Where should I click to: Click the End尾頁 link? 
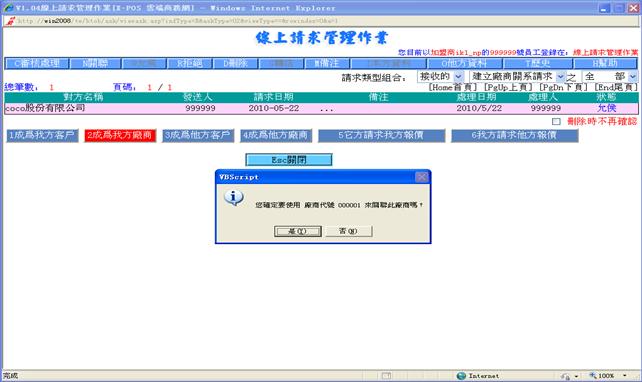[616, 87]
